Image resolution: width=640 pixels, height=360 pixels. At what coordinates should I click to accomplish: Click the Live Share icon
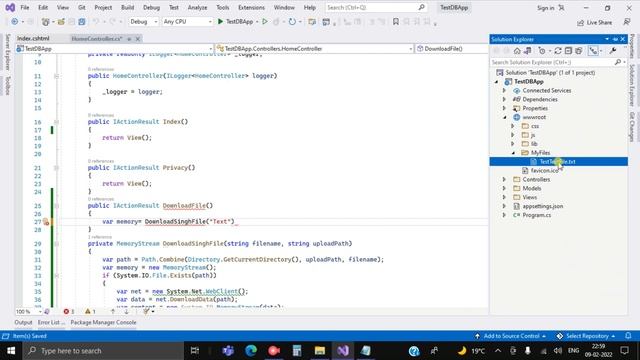(x=595, y=22)
